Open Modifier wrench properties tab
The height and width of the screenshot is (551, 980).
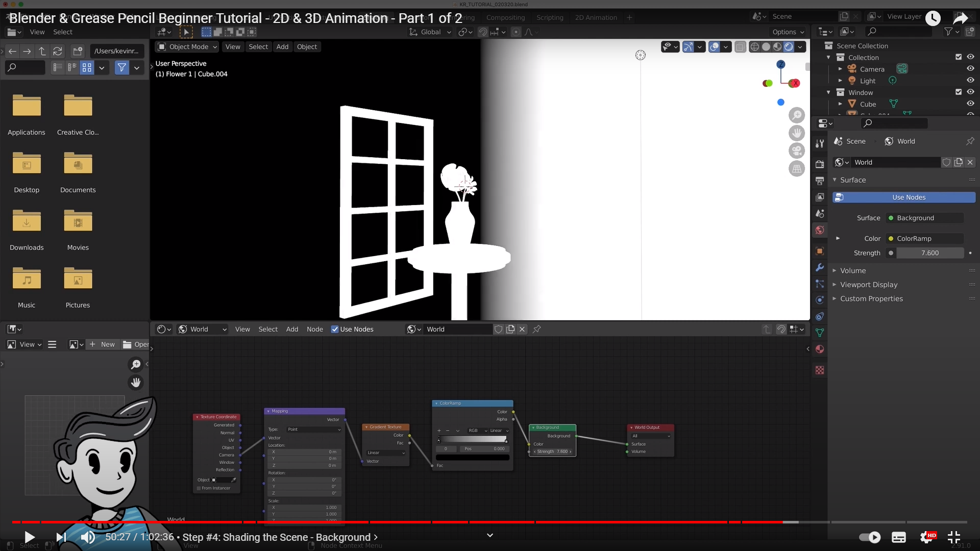point(820,267)
